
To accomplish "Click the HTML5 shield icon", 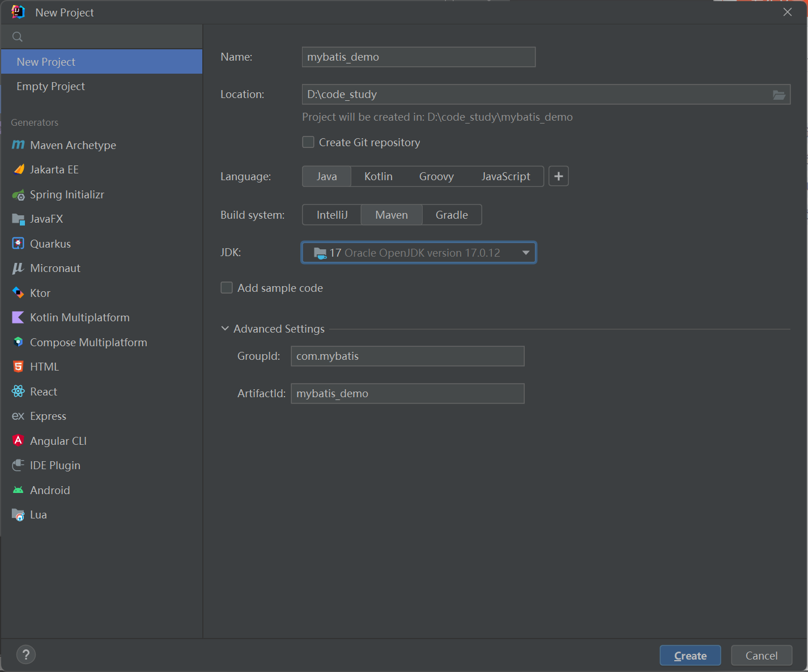I will (18, 367).
